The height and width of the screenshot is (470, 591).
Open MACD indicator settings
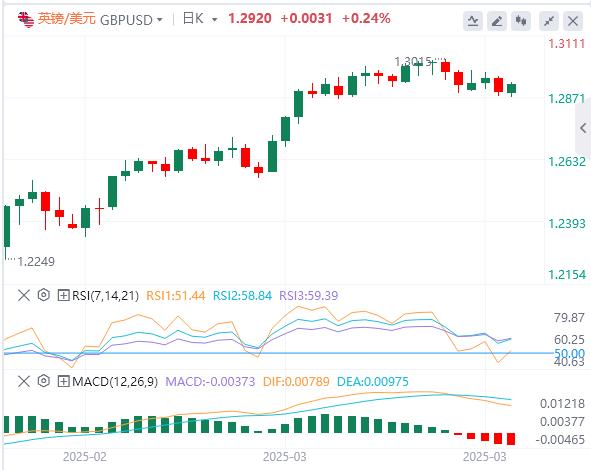(44, 381)
